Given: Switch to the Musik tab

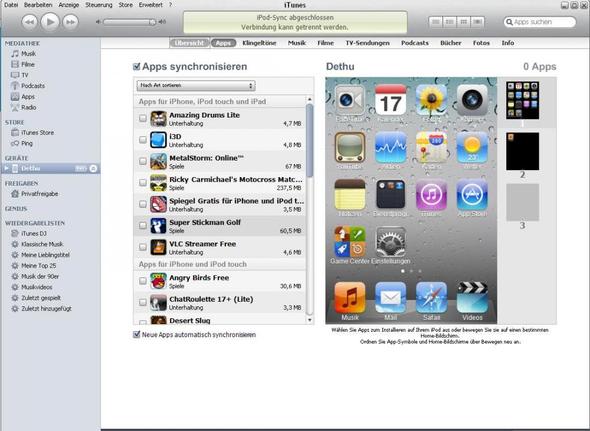Looking at the screenshot, I should pos(297,43).
